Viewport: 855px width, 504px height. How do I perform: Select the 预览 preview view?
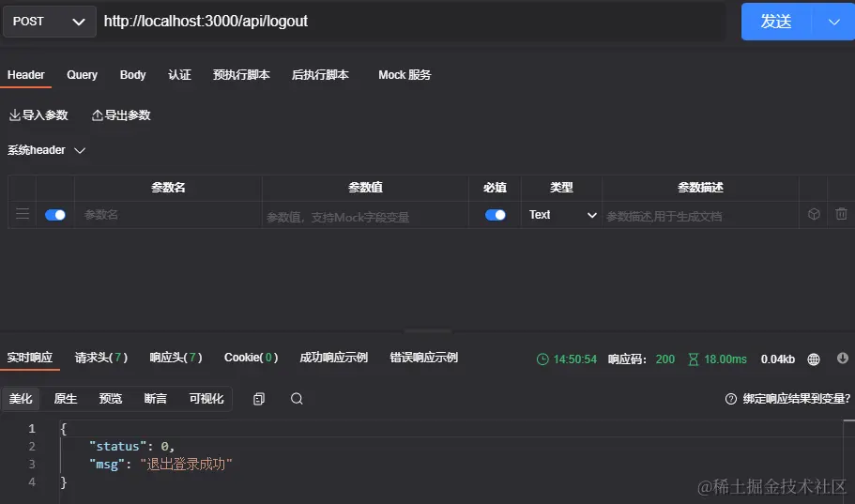tap(111, 399)
